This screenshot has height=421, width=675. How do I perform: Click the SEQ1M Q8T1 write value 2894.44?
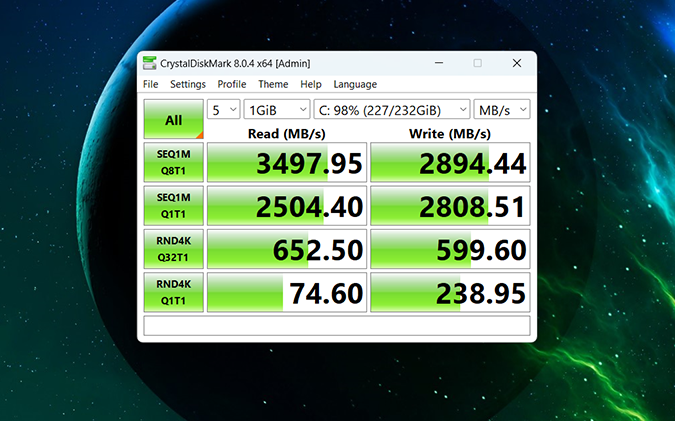(450, 162)
